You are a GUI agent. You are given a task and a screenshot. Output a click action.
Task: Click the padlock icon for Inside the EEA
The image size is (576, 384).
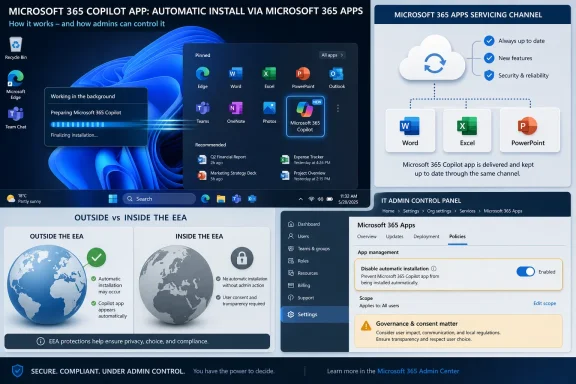[x=242, y=258]
